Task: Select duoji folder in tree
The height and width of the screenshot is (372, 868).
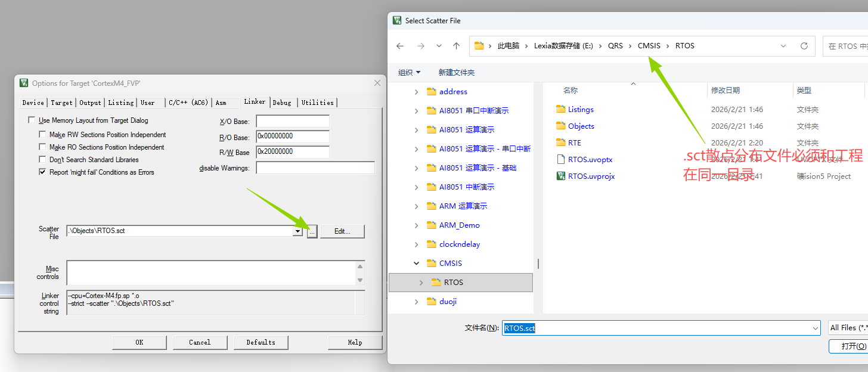Action: pyautogui.click(x=448, y=301)
